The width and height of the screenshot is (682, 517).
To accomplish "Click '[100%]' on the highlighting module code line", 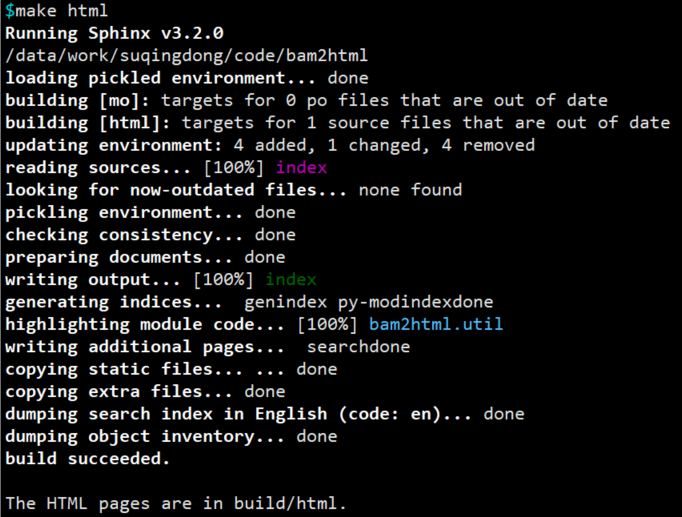I will click(328, 324).
